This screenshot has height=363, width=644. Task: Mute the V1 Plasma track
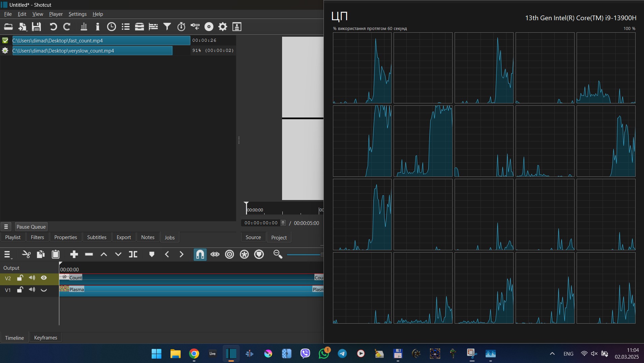pos(32,290)
